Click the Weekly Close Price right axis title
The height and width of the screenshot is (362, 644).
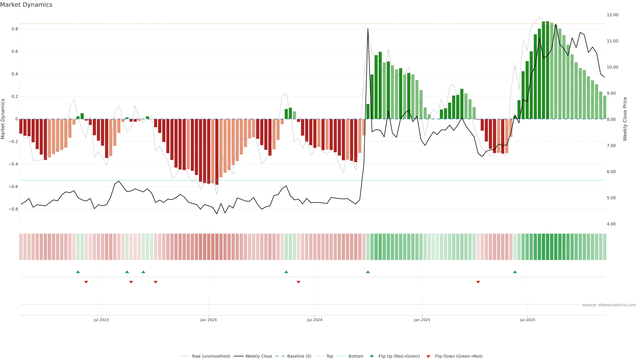point(625,119)
